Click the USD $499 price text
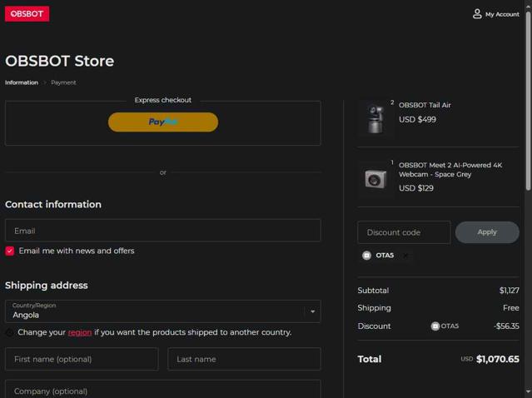532x398 pixels. pos(417,119)
